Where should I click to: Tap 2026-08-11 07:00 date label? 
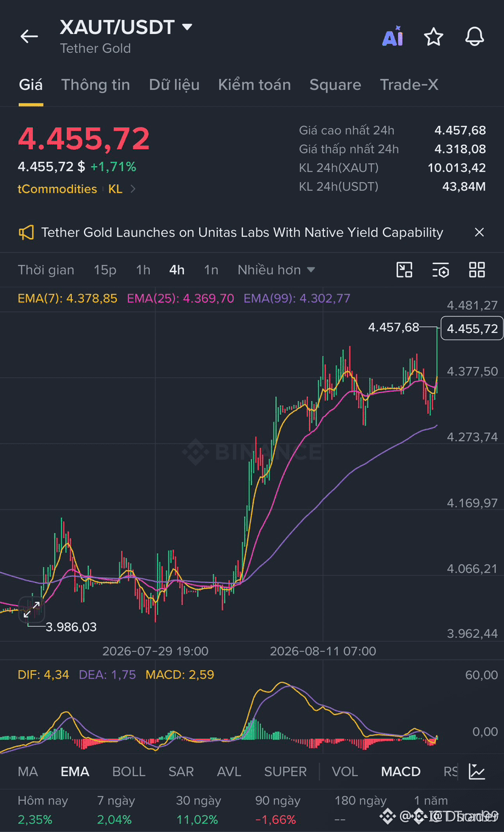[x=323, y=651]
